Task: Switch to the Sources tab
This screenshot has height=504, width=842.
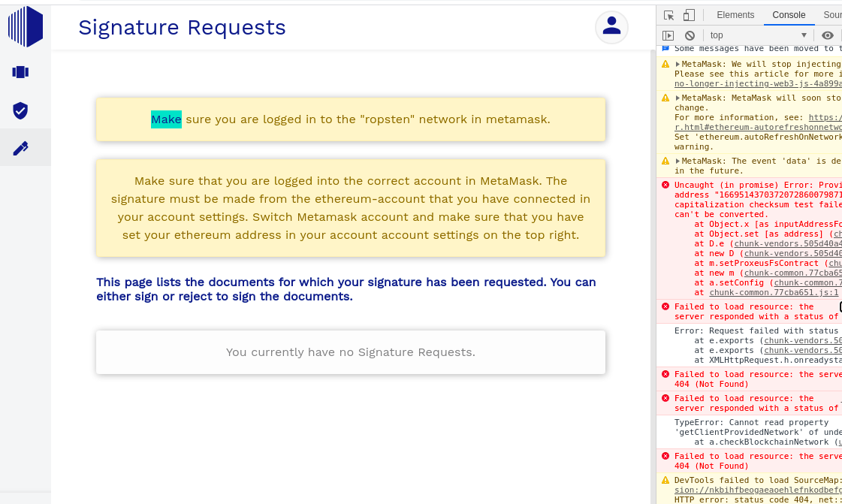Action: coord(832,15)
